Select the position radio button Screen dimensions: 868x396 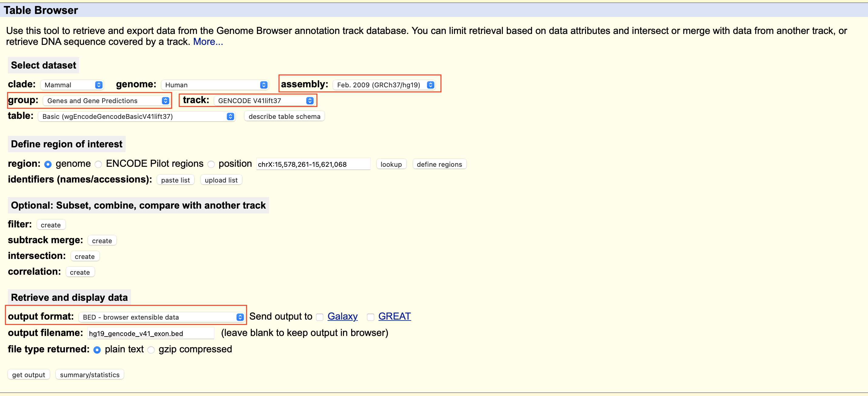(211, 164)
